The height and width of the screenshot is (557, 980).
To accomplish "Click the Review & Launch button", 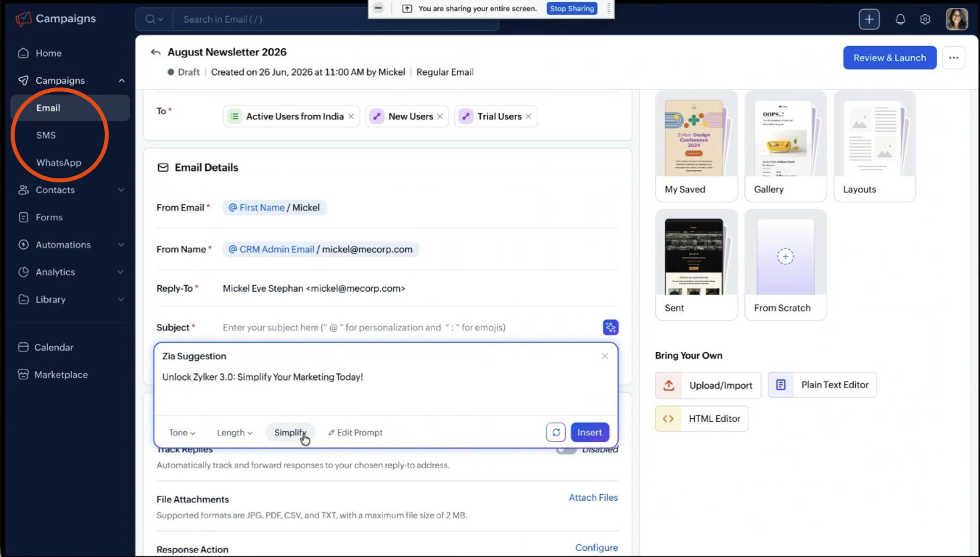I will (890, 58).
